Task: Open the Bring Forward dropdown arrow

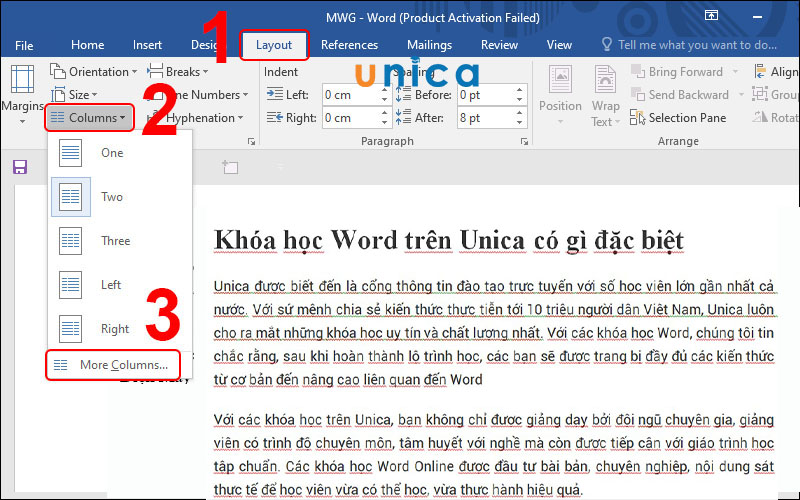Action: [735, 71]
